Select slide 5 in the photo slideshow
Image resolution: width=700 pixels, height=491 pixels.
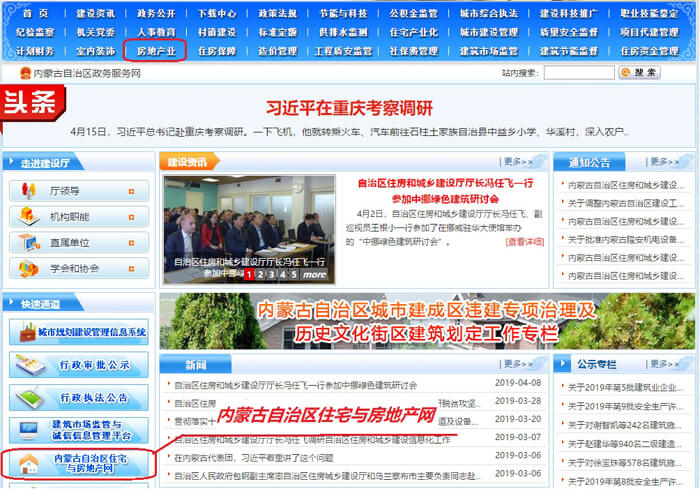pos(294,275)
